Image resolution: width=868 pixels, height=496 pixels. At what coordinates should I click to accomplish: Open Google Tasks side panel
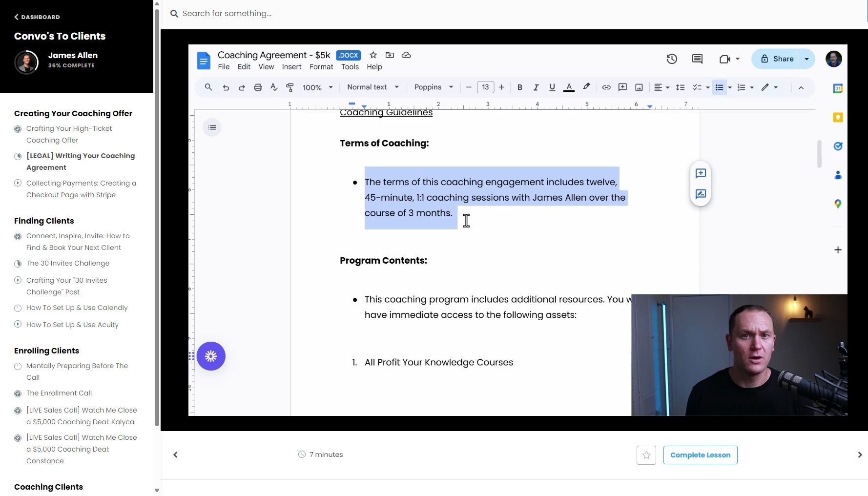(x=838, y=146)
